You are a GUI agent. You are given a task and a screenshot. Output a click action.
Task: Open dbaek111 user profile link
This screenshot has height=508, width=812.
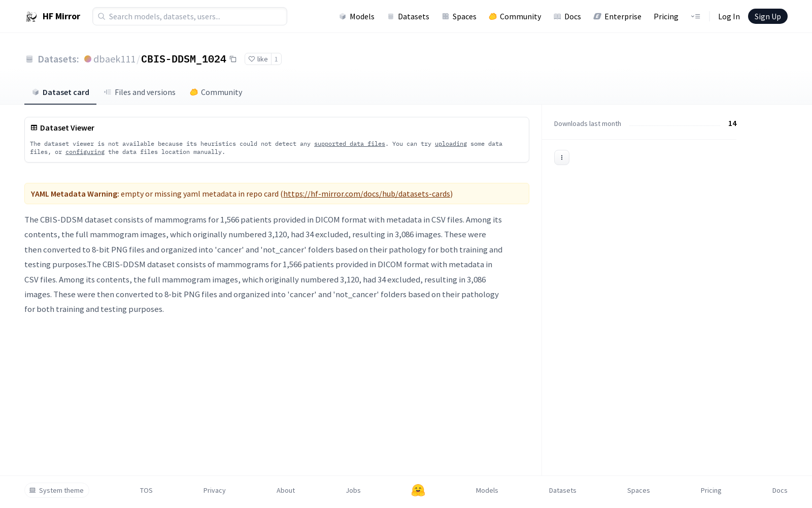(114, 59)
